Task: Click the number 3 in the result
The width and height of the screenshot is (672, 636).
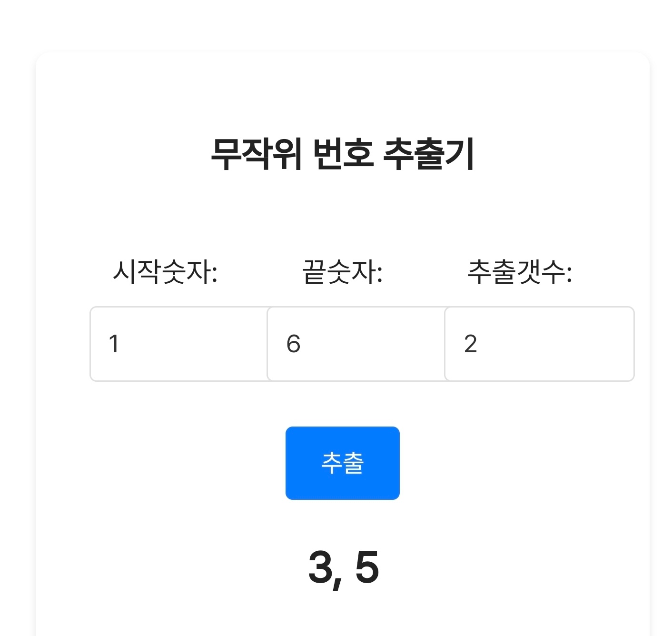Action: 321,567
